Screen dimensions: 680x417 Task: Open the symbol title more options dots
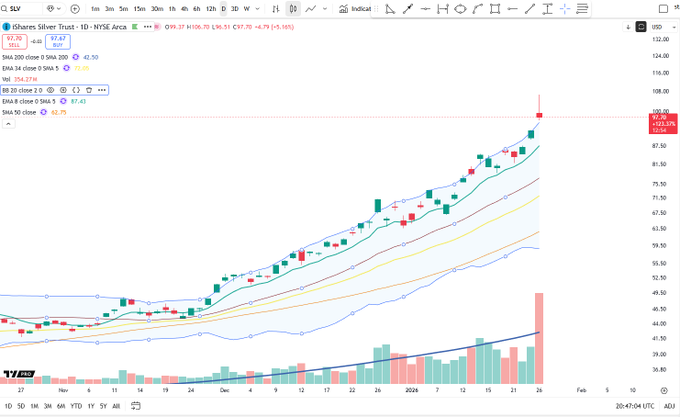pyautogui.click(x=148, y=27)
